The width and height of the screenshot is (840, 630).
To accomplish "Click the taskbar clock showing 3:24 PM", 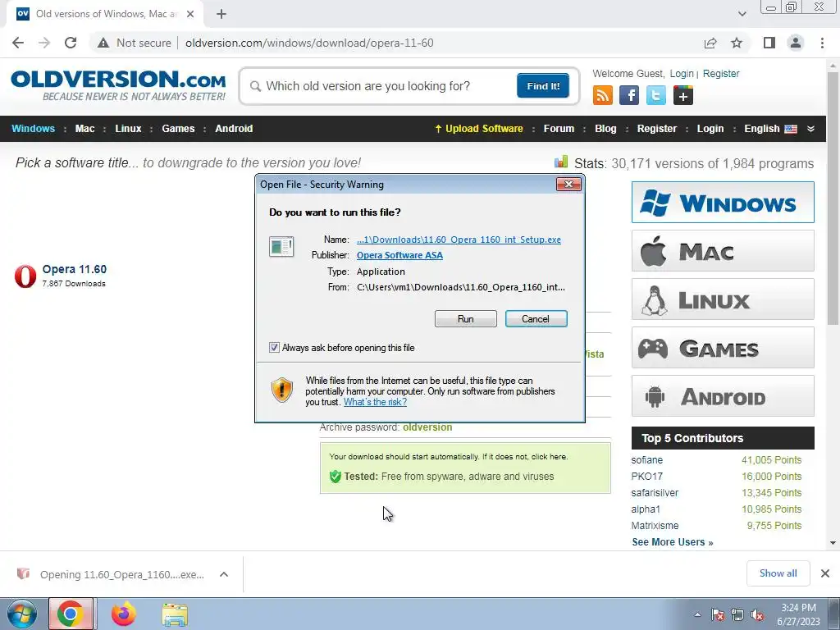I will tap(799, 614).
